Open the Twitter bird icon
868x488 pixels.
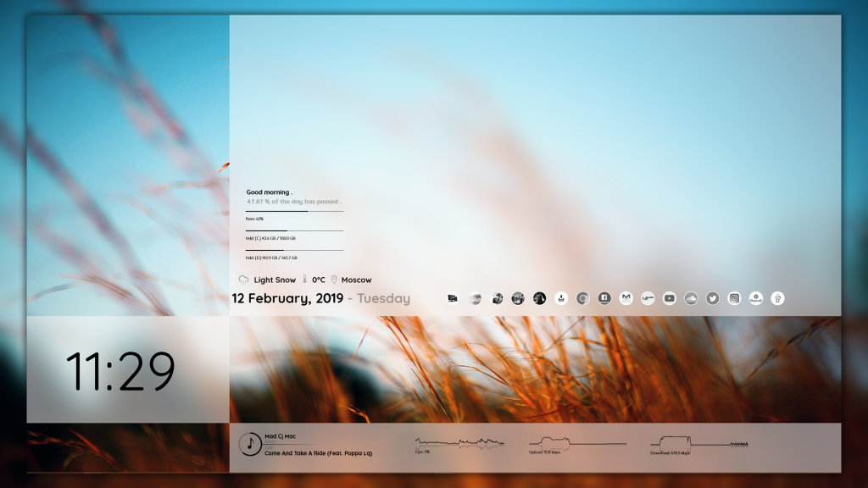[713, 298]
